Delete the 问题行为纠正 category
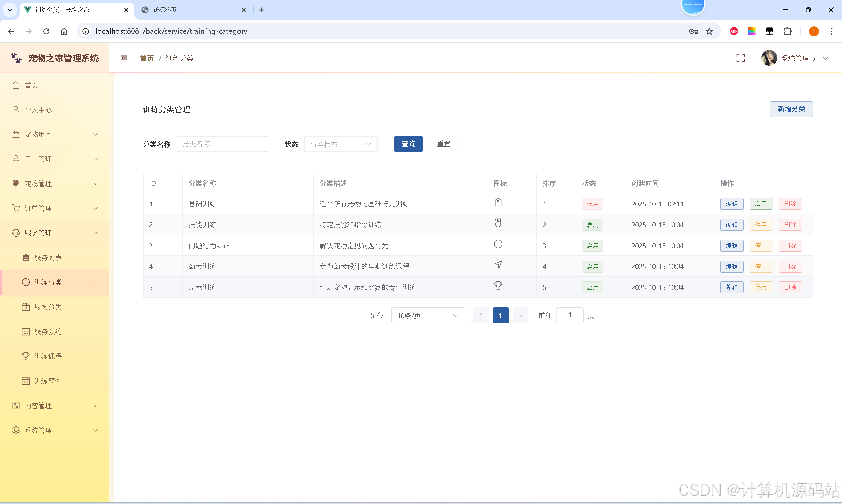 pos(790,246)
